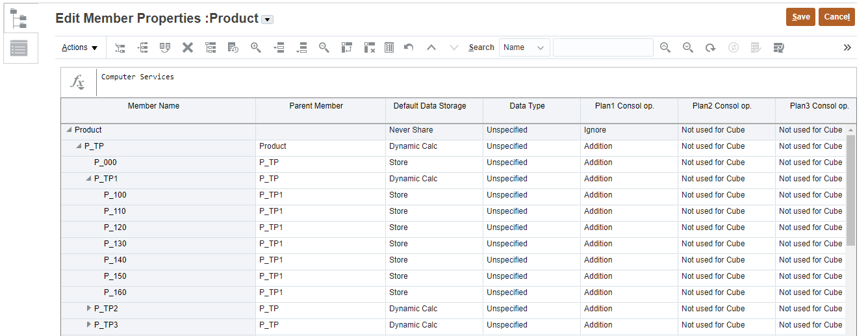This screenshot has width=868, height=336.
Task: Show more toolbar items via double chevron
Action: [x=847, y=47]
